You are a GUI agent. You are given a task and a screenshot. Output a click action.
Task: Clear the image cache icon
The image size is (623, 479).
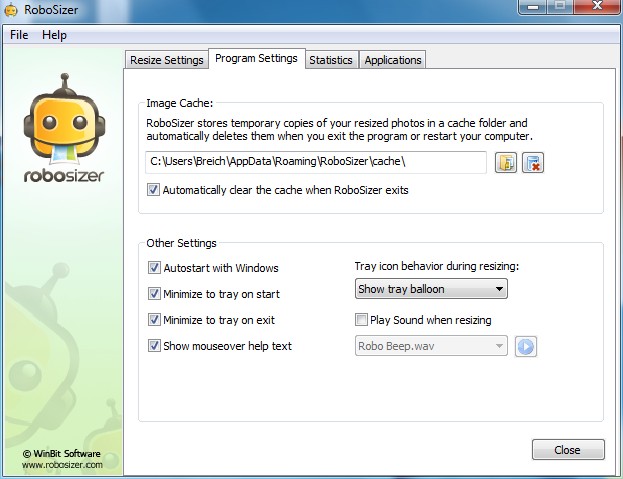coord(533,162)
